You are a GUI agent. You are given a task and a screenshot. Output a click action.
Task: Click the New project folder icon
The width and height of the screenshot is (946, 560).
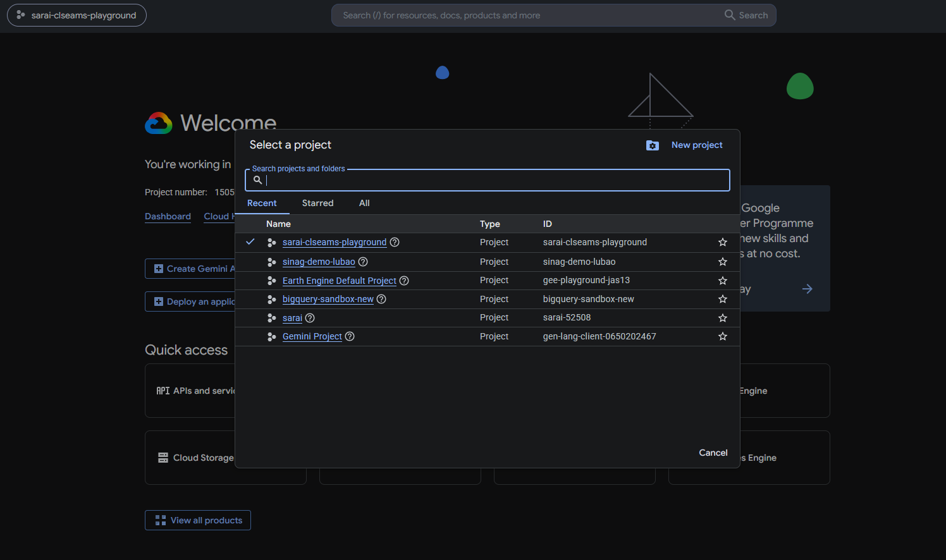click(x=653, y=145)
